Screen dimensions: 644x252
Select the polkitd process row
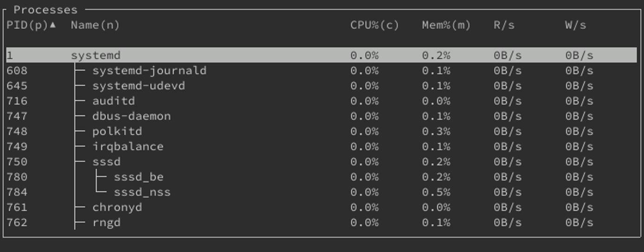pyautogui.click(x=117, y=132)
